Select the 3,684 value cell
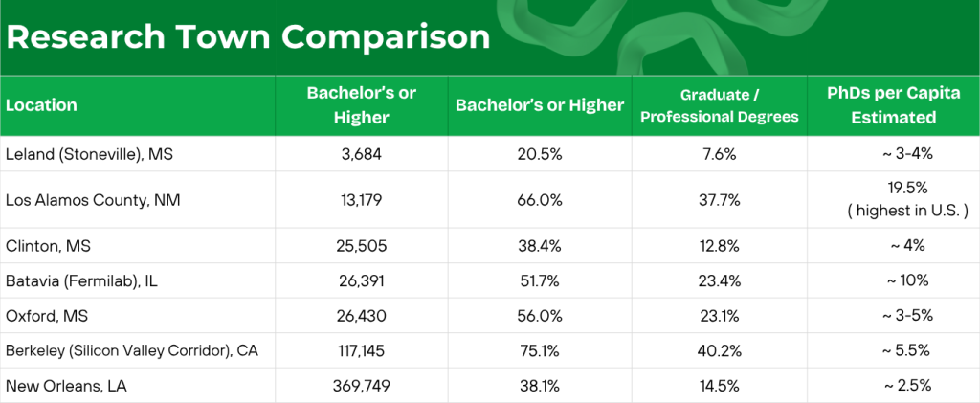The width and height of the screenshot is (980, 403). pyautogui.click(x=361, y=154)
